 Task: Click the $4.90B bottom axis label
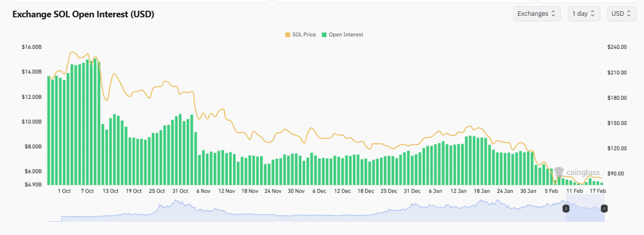pos(32,185)
